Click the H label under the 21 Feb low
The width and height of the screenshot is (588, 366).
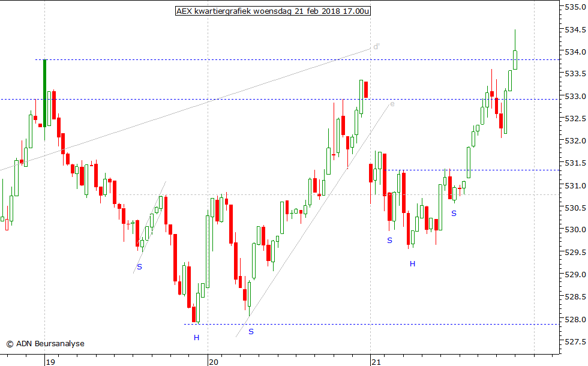[x=413, y=264]
